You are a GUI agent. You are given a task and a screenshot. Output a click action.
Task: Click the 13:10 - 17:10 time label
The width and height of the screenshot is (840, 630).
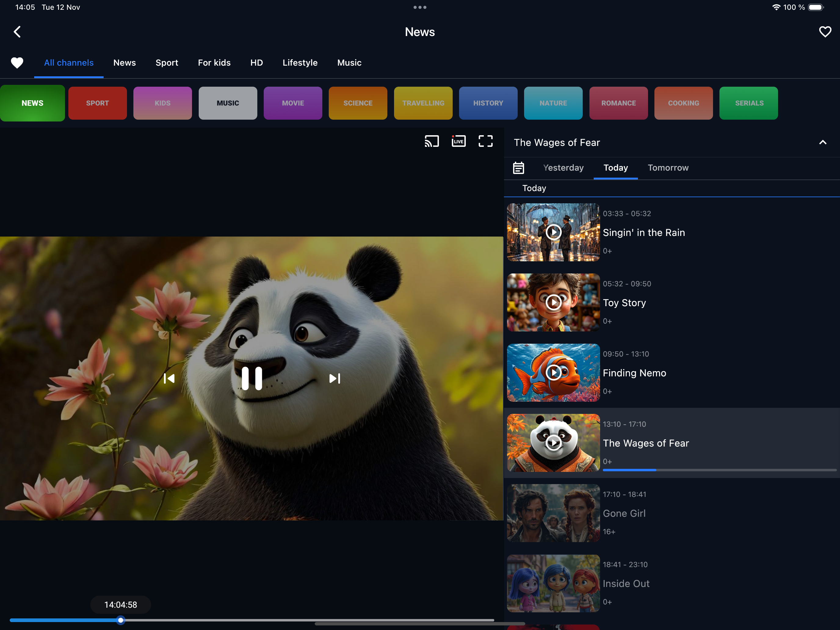click(624, 424)
